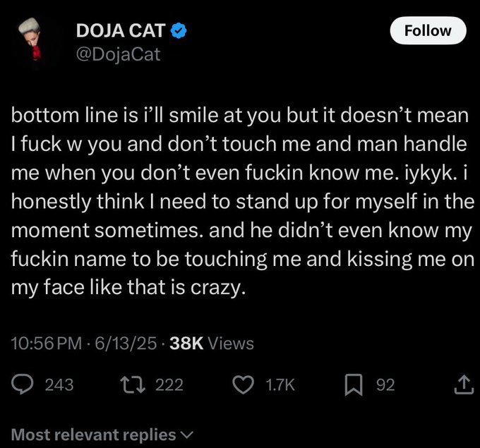Click the chevron beside Most relevant replies
480x448 pixels.
[x=186, y=435]
